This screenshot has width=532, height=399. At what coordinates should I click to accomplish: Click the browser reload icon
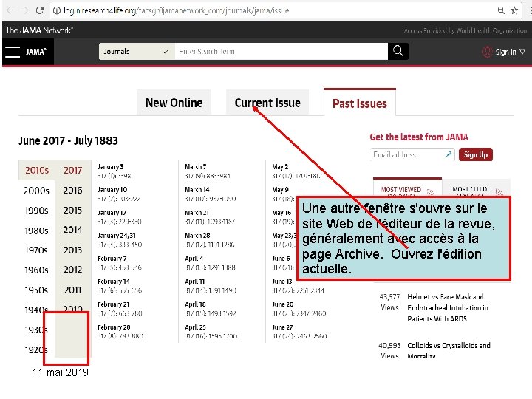point(40,10)
